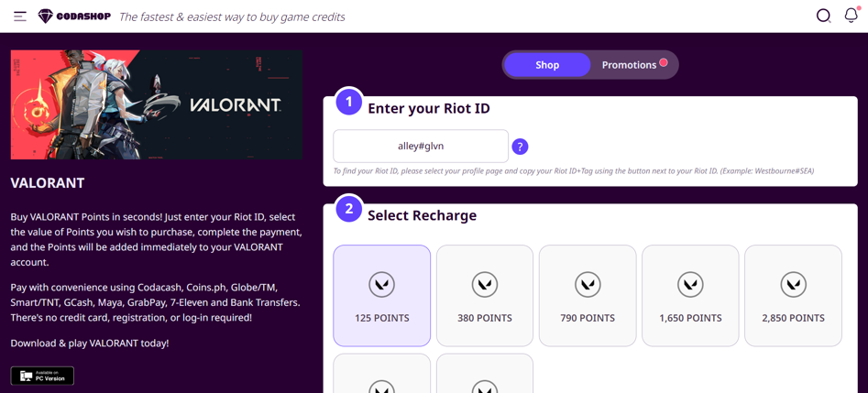Click the PC Version availability badge

coord(42,376)
